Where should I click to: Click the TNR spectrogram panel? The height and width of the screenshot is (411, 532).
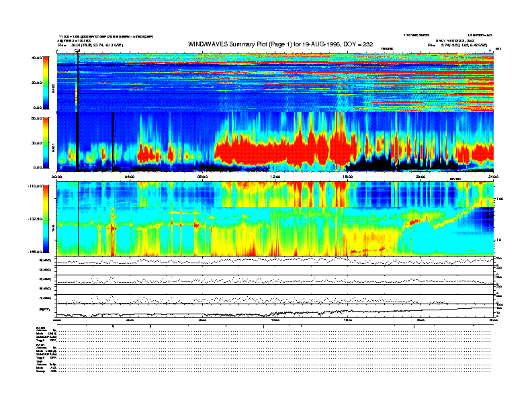pos(275,219)
